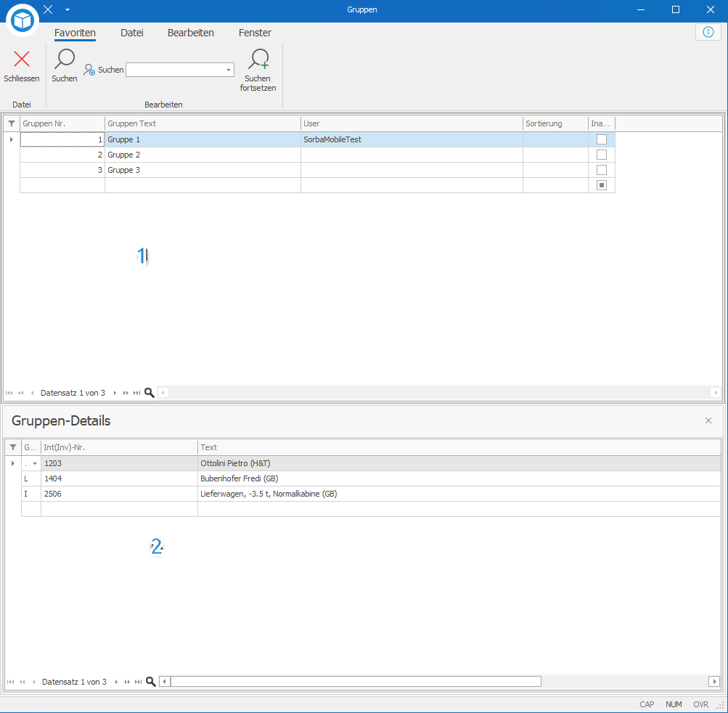Go to next record in Gruppen-Details navigator
This screenshot has height=713, width=728.
pos(116,682)
